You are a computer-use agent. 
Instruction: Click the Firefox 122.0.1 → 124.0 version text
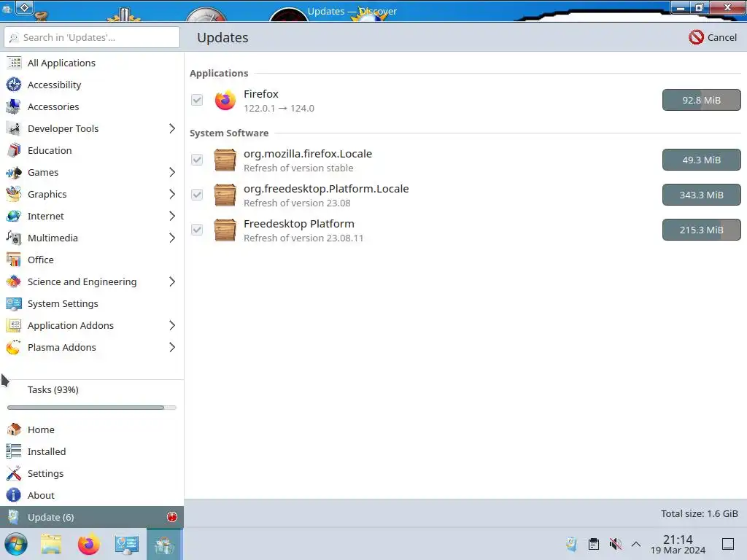click(x=279, y=108)
